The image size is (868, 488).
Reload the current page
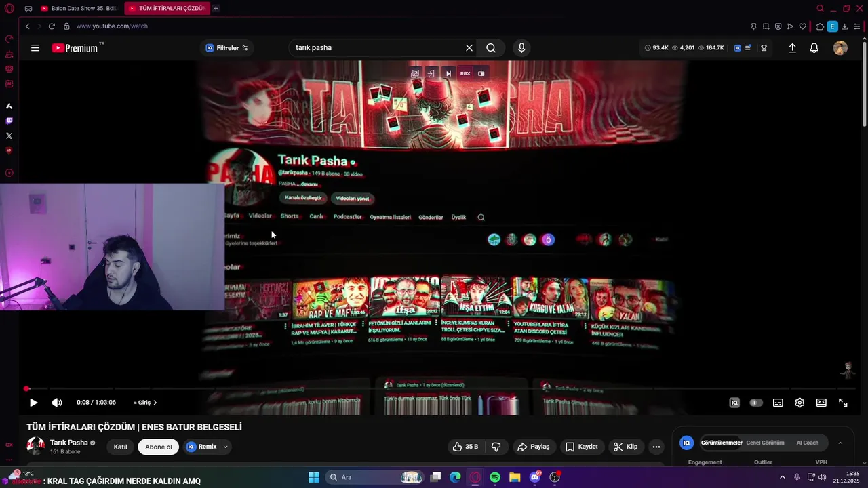pyautogui.click(x=52, y=26)
